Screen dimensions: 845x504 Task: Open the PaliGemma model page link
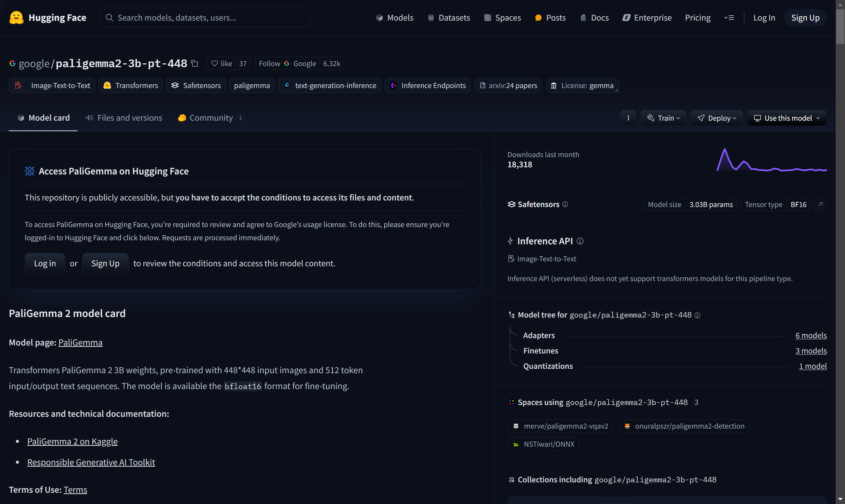[80, 342]
